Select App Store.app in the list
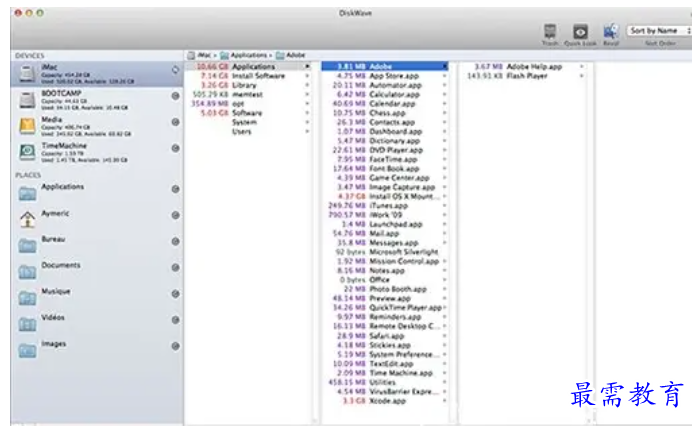Viewport: 692px width, 426px height. [385, 76]
